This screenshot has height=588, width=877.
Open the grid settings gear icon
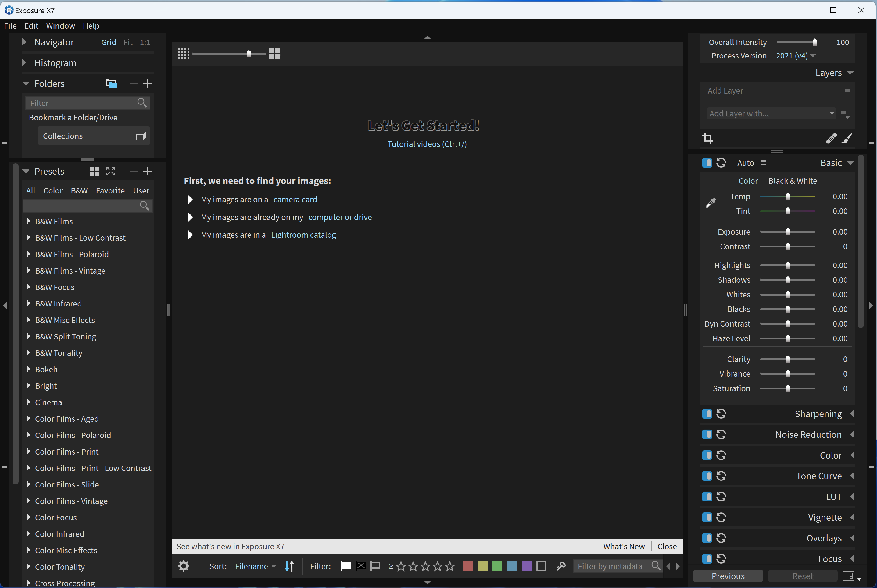[184, 566]
